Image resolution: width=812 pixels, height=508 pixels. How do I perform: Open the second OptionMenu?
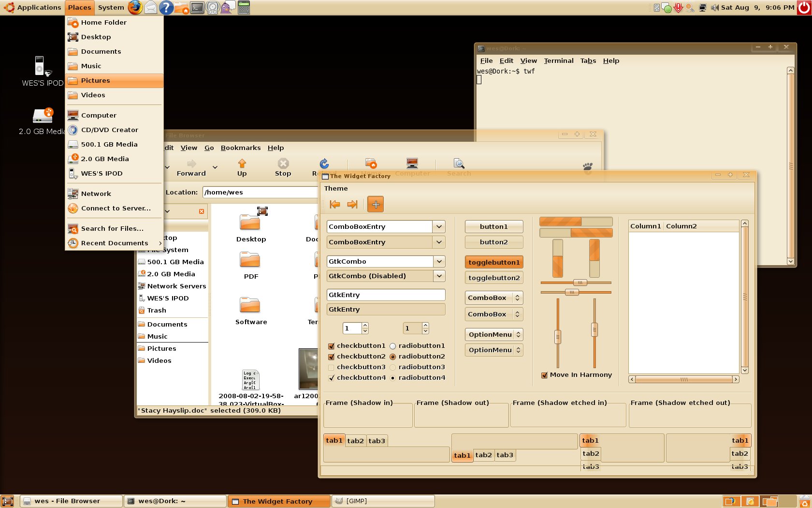click(x=494, y=350)
